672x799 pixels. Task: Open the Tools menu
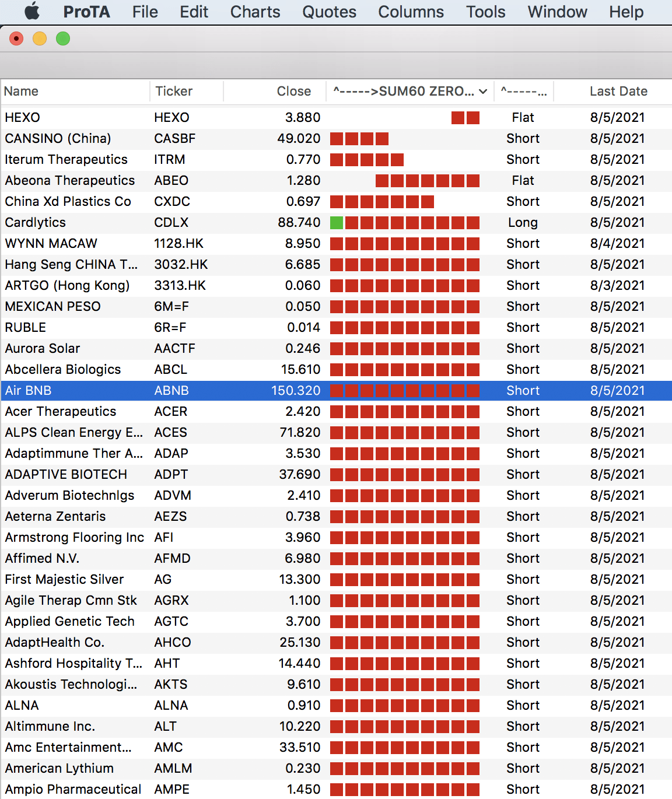click(x=485, y=12)
